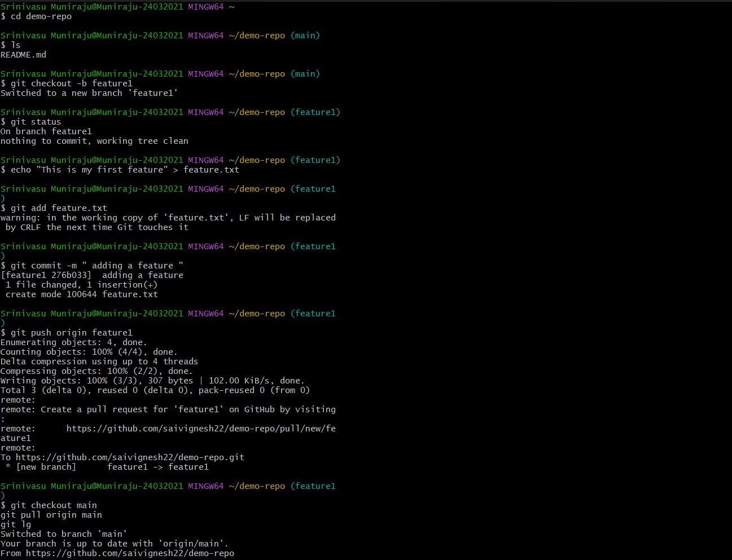The width and height of the screenshot is (732, 560).
Task: Click "Switched to branch 'main'" output
Action: 64,534
